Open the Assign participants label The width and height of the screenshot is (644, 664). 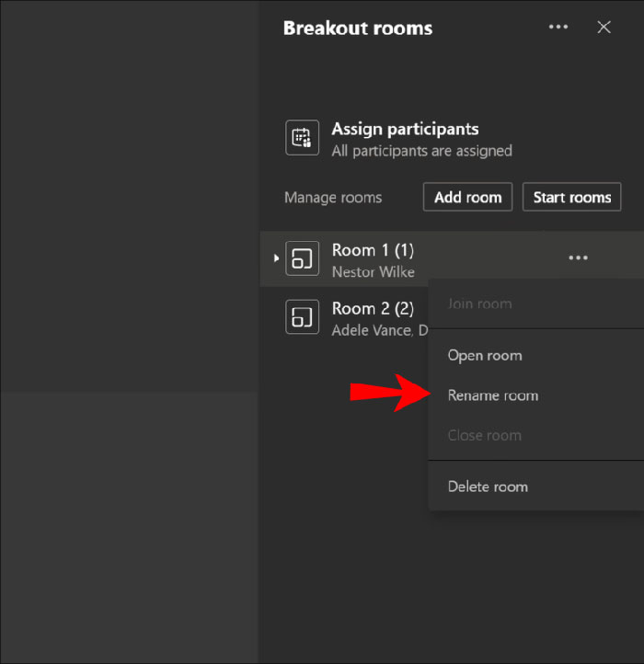pos(405,129)
